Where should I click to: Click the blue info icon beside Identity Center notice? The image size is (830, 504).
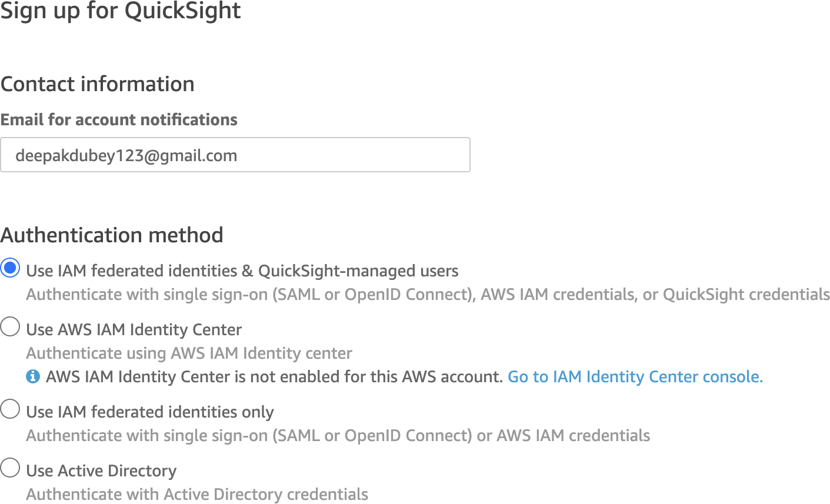click(33, 376)
